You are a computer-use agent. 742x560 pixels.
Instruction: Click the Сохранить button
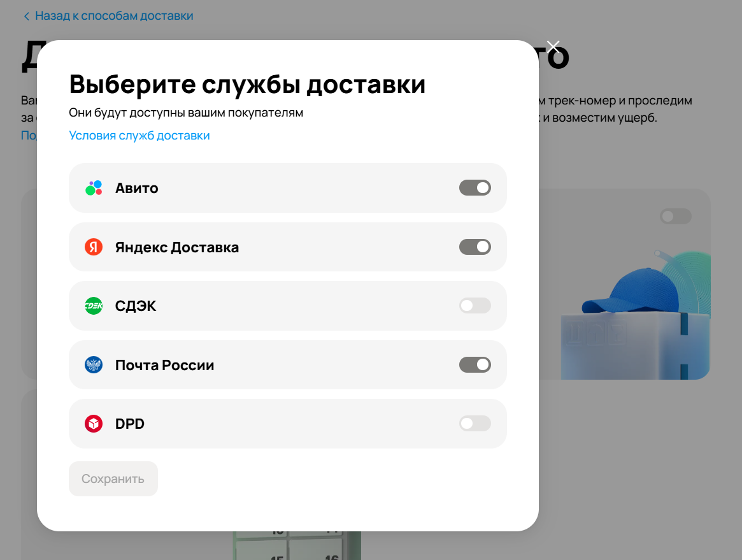point(113,478)
